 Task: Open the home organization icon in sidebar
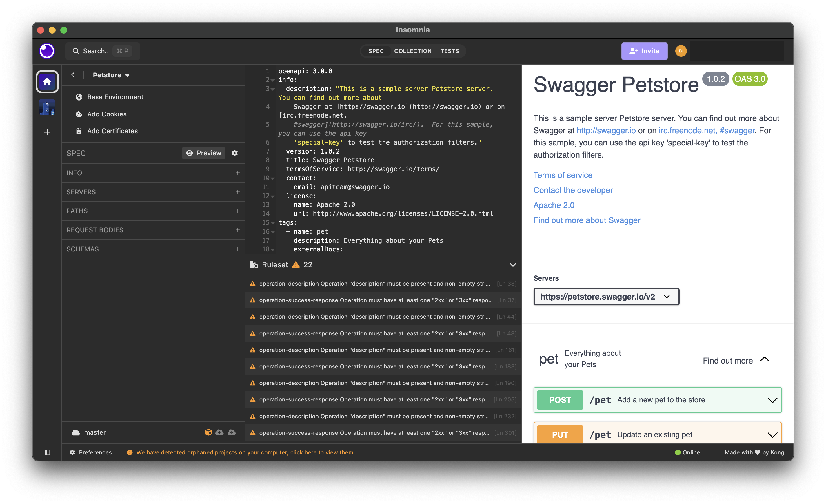pyautogui.click(x=47, y=81)
